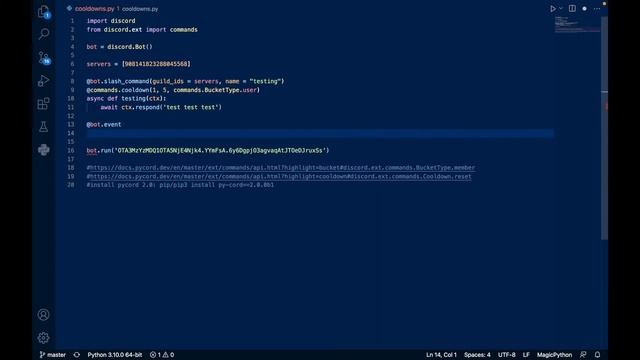This screenshot has height=360, width=640.
Task: Open the feedback icon in status bar
Action: pyautogui.click(x=583, y=355)
